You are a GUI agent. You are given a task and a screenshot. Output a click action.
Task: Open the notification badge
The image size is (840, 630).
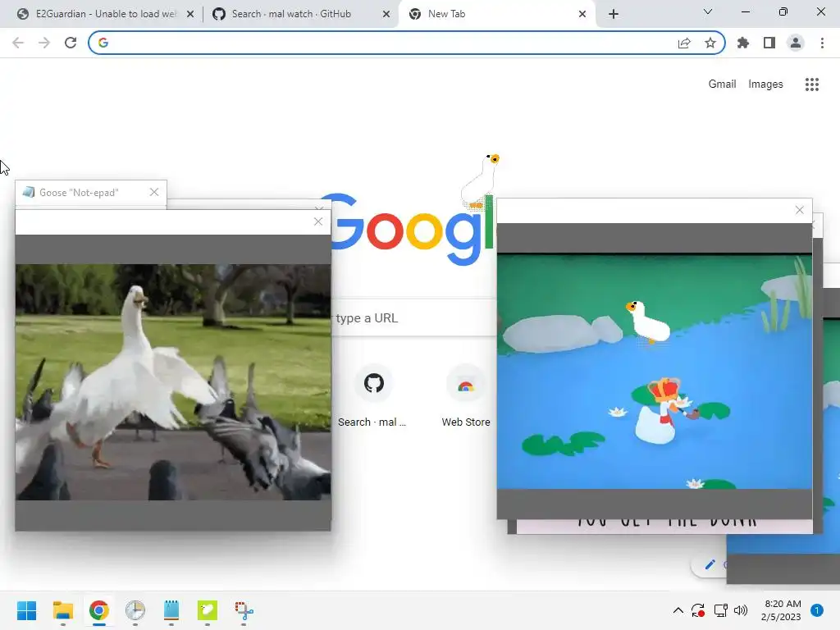816,610
